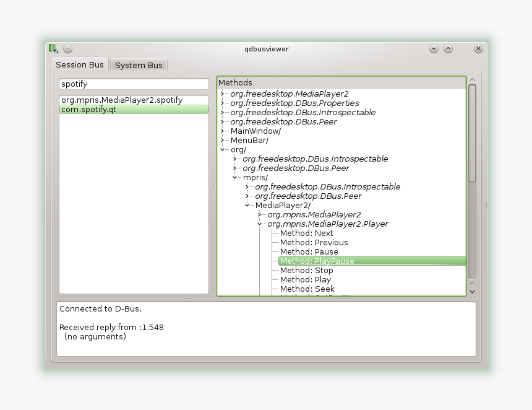532x410 pixels.
Task: Click the spotify service filter field
Action: click(134, 84)
